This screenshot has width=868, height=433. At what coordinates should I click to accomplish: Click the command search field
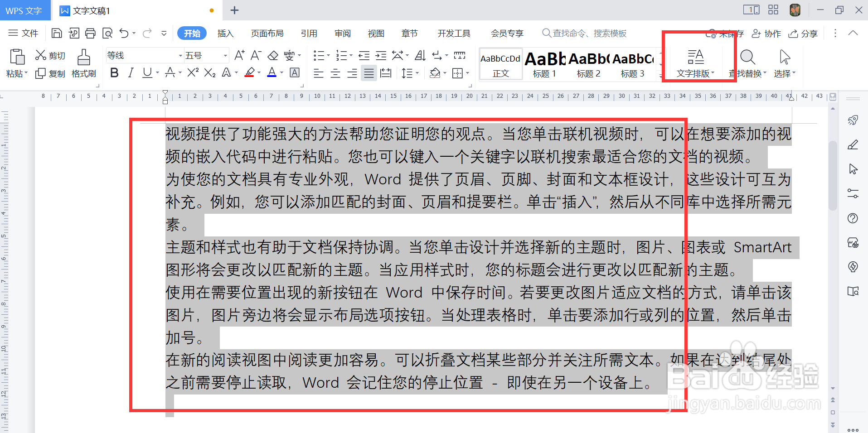click(585, 33)
